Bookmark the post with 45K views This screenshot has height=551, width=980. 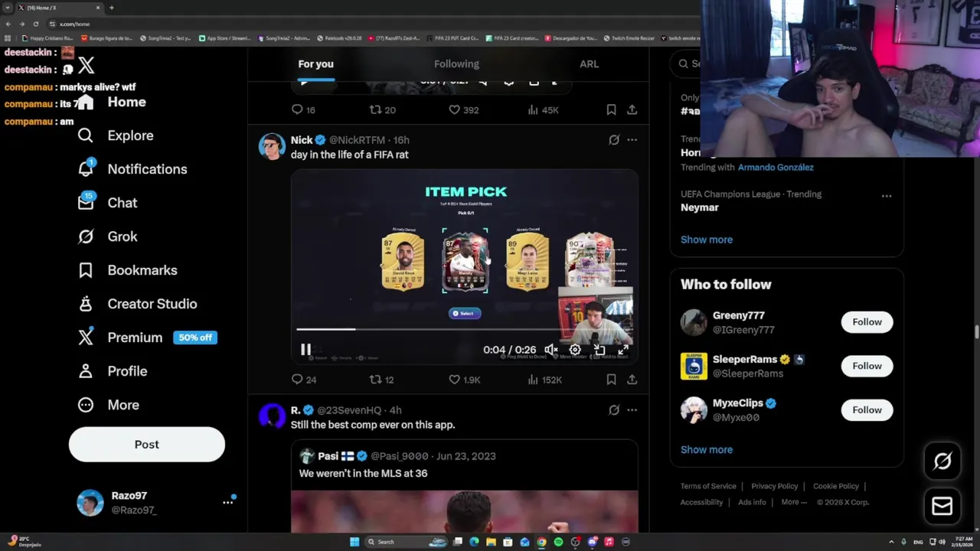tap(611, 110)
